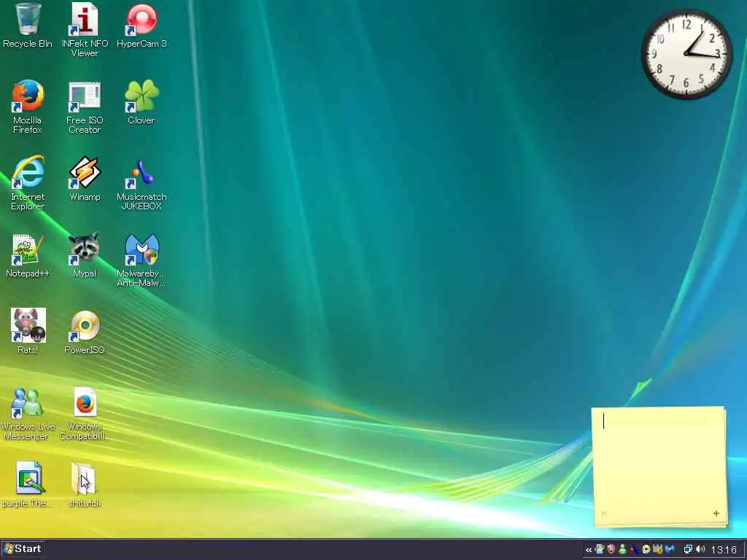Click the network computers tray icon

tap(687, 549)
